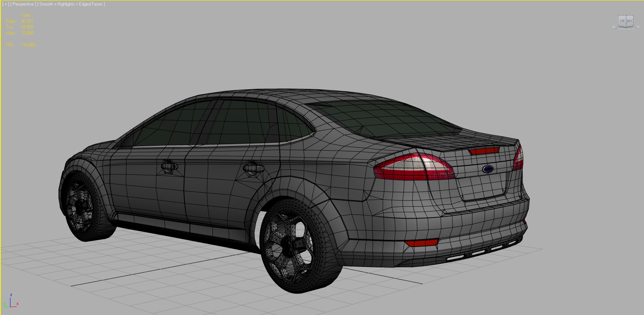Click the Verts count 32 488
The width and height of the screenshot is (644, 315).
pyautogui.click(x=27, y=33)
